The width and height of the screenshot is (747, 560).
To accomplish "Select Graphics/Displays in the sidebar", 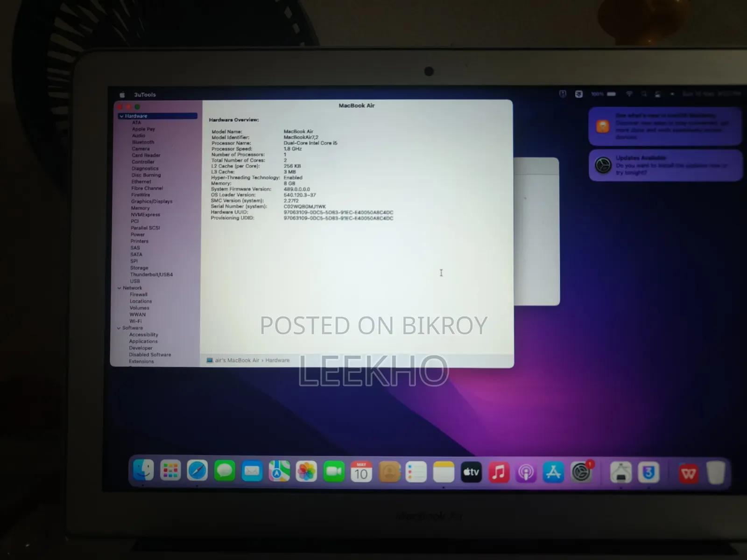I will pyautogui.click(x=152, y=202).
